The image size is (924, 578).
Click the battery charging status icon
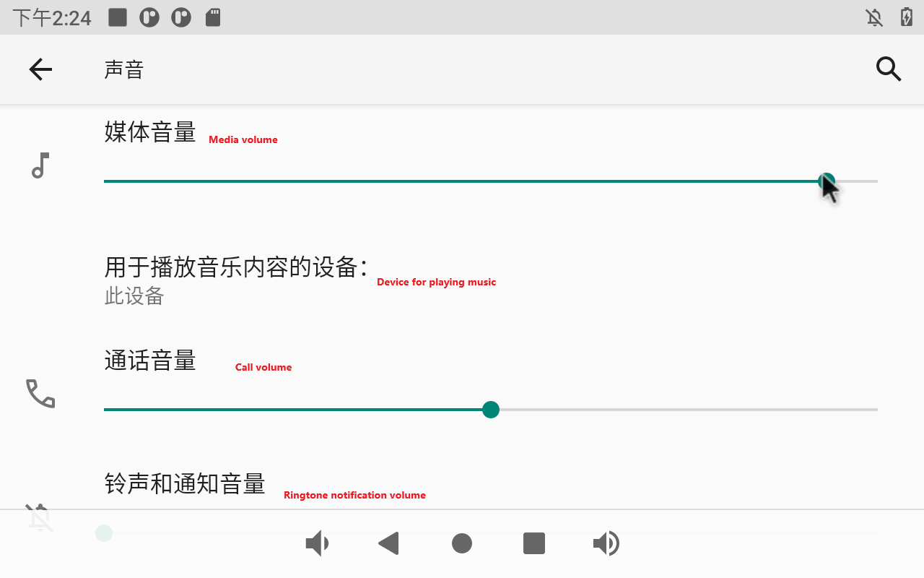click(906, 17)
